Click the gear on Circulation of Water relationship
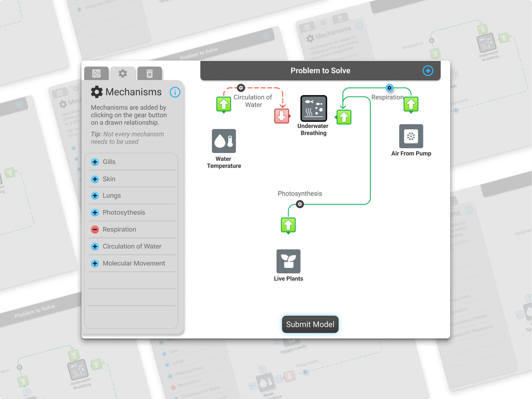The image size is (532, 399). [x=241, y=88]
